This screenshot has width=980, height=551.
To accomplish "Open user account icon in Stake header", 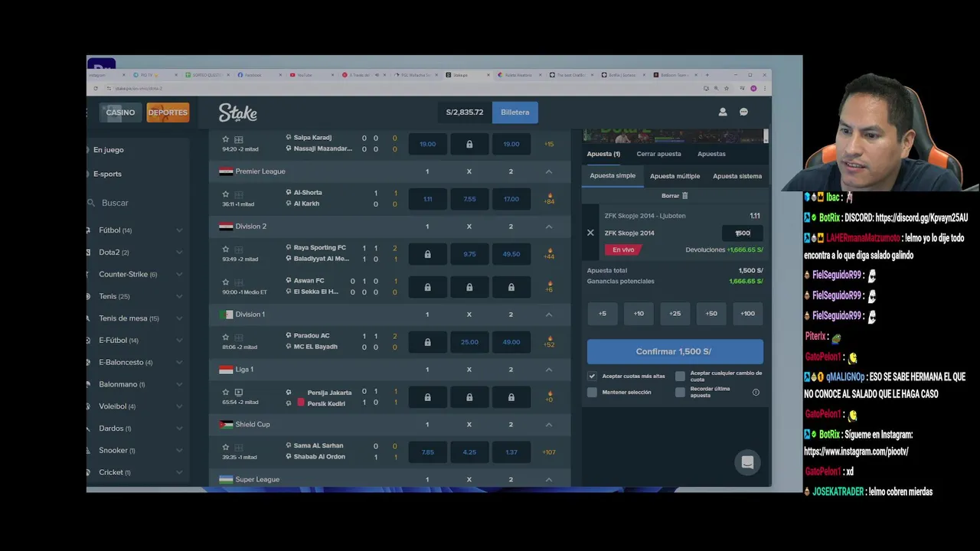I will tap(722, 112).
